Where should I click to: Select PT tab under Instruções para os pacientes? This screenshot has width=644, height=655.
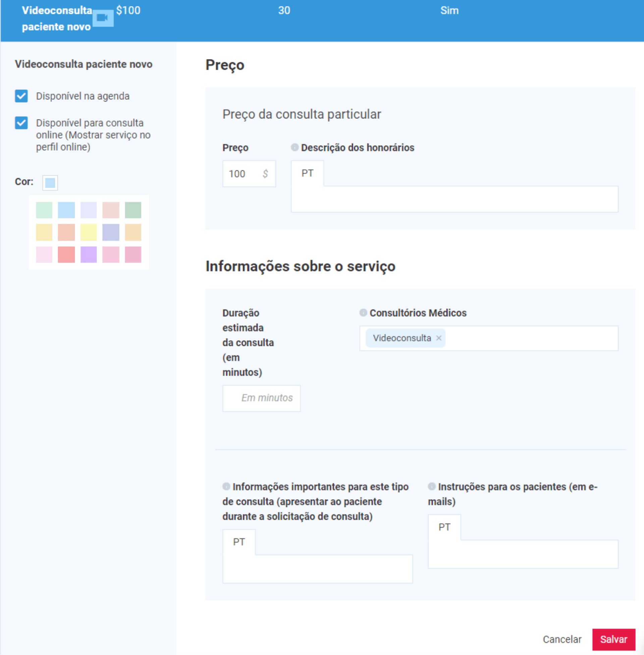pyautogui.click(x=444, y=527)
